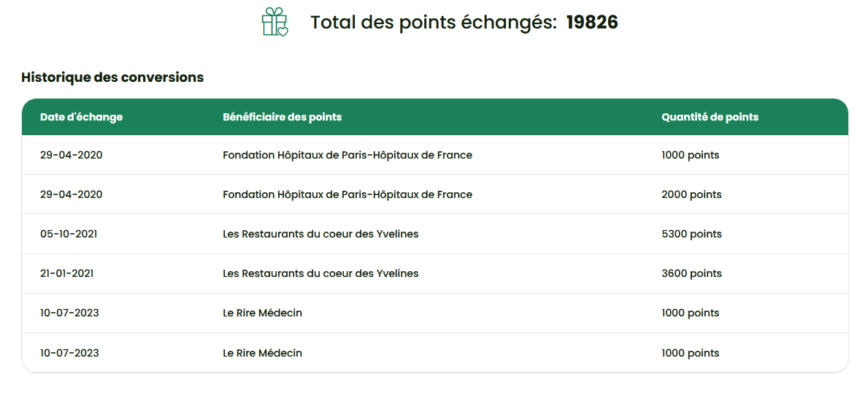Select the 21-01-2021 date cell
The height and width of the screenshot is (399, 868).
pyautogui.click(x=67, y=273)
